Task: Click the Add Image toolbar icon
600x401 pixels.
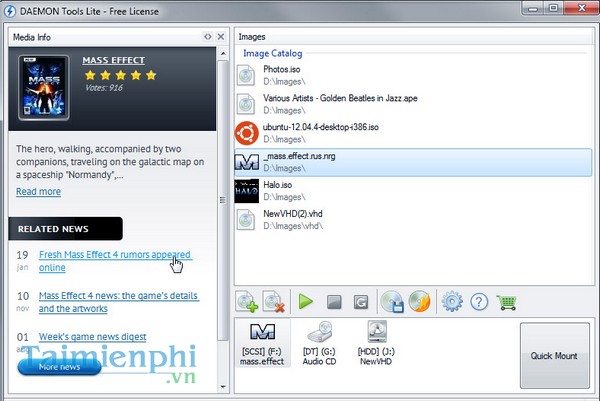Action: pyautogui.click(x=247, y=302)
